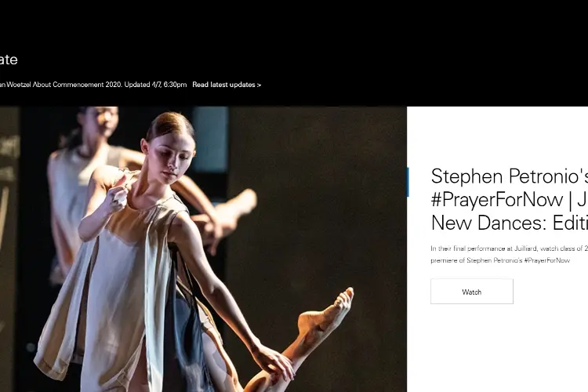588x392 pixels.
Task: Click the partially visible Update heading
Action: click(x=9, y=60)
